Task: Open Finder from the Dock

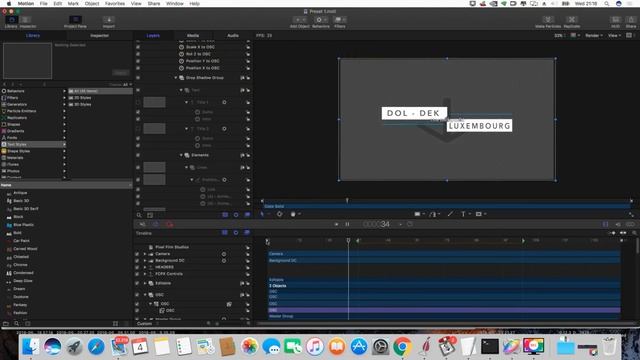Action: [31, 347]
